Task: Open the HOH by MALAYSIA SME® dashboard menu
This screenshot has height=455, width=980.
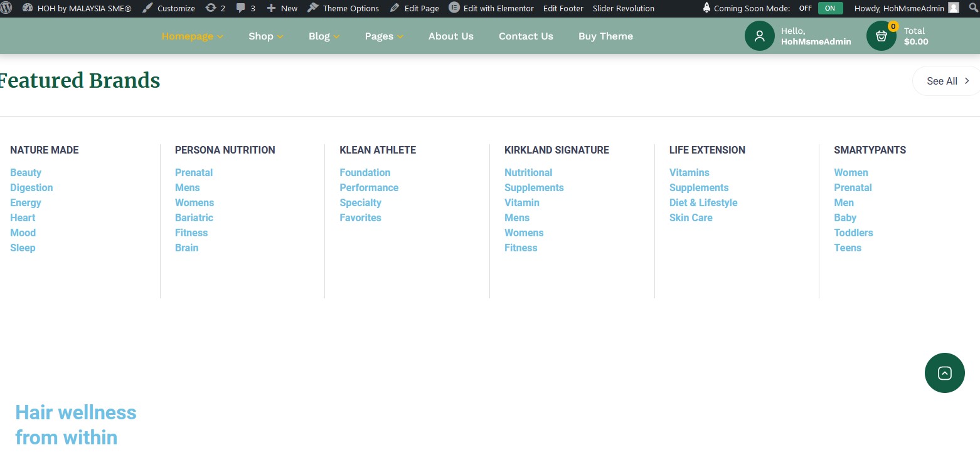Action: pos(77,8)
